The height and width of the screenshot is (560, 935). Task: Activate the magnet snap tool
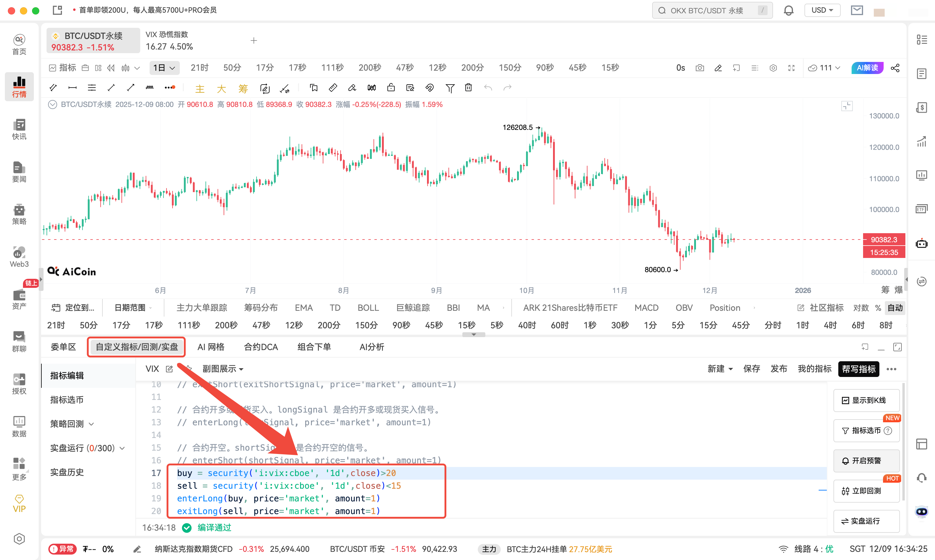[429, 88]
